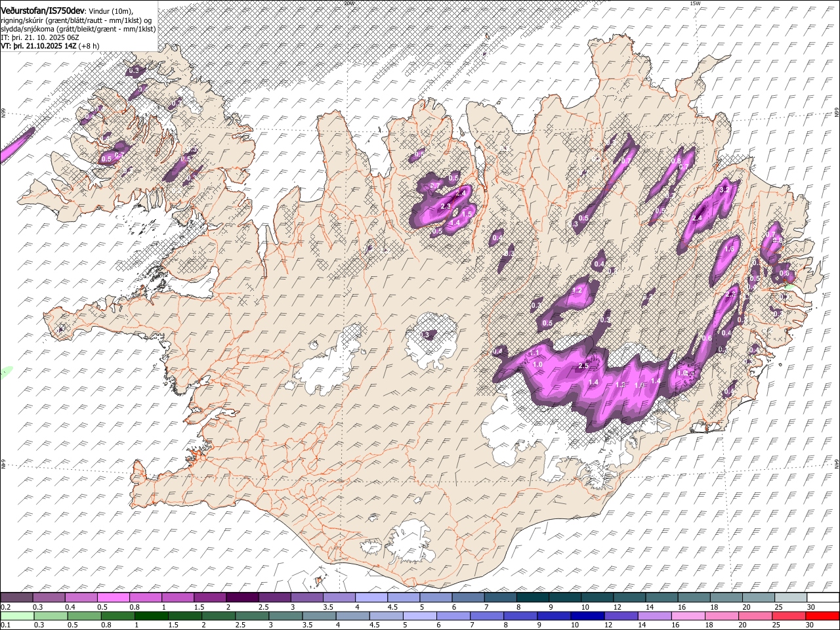
Task: Pick the darkest green rain swatch from 1 to 1.5
Action: pos(152,616)
